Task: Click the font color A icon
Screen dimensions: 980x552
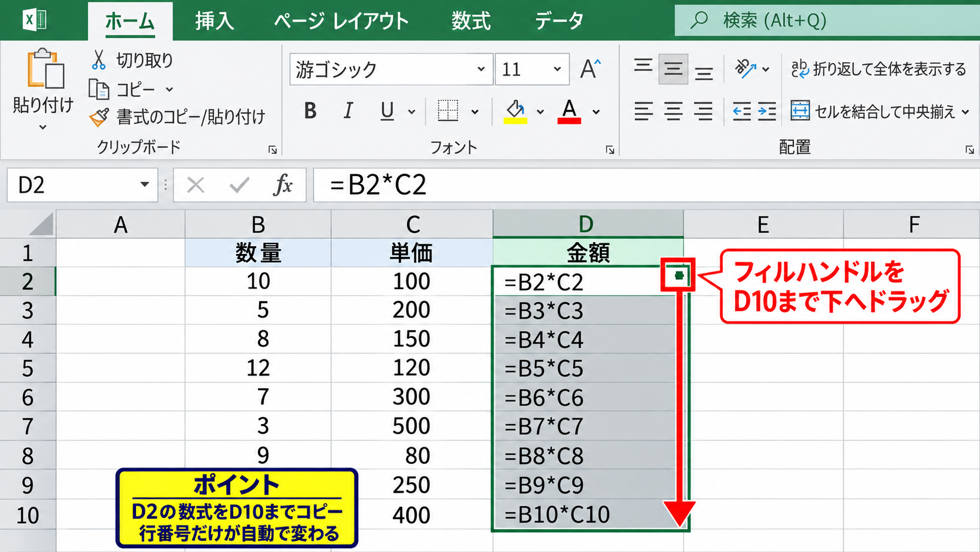Action: click(x=569, y=111)
